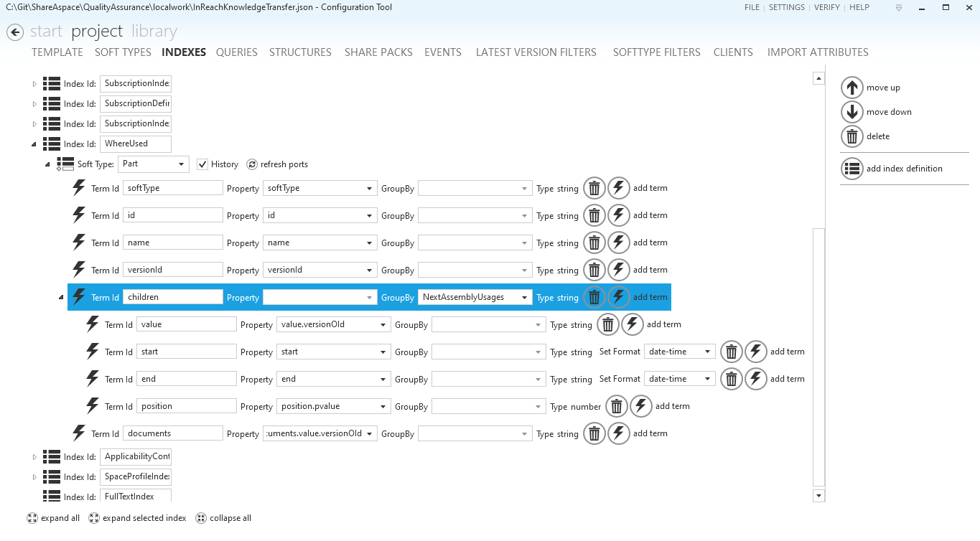Click the collapse all button
The height and width of the screenshot is (541, 980).
click(223, 518)
